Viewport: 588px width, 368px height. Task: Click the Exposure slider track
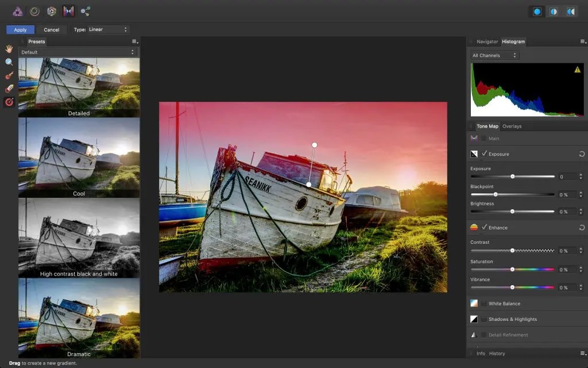point(512,177)
